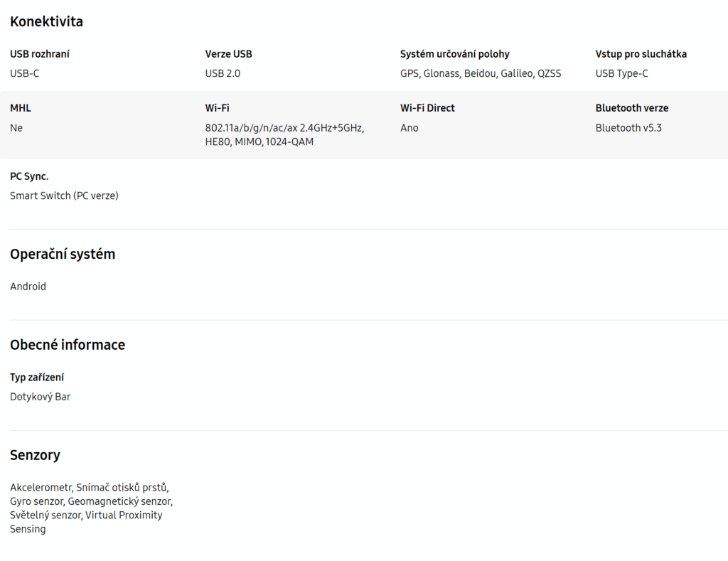Screen dimensions: 728x561
Task: Click the USB 2.0 value
Action: pos(227,73)
